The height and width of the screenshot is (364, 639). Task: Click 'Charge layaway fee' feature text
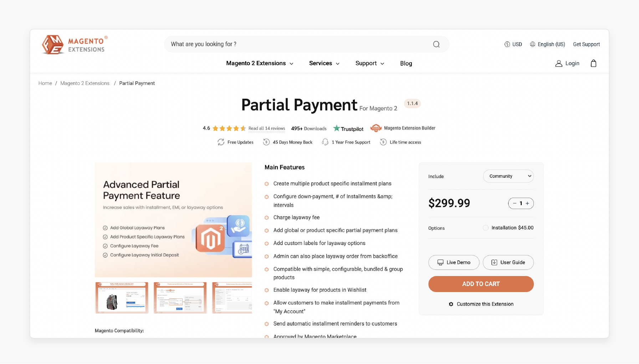click(x=297, y=218)
